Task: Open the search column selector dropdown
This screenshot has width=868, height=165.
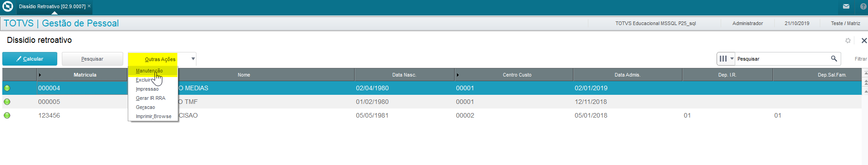Action: click(x=726, y=59)
